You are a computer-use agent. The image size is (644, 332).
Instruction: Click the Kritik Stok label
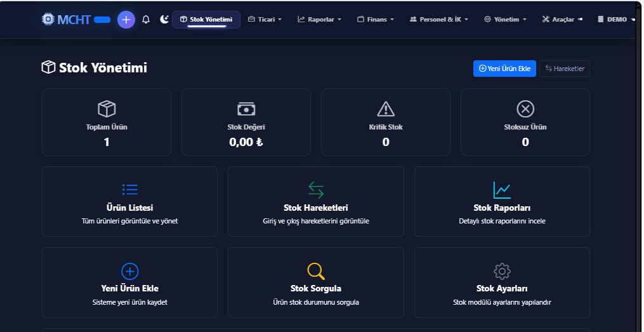[386, 128]
